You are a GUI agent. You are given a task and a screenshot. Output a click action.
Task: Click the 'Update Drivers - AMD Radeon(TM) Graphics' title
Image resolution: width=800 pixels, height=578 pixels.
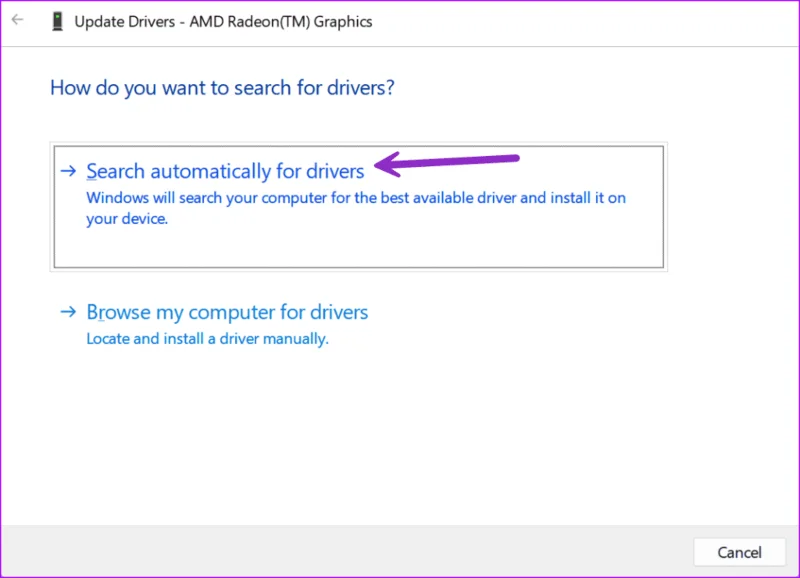[x=223, y=22]
